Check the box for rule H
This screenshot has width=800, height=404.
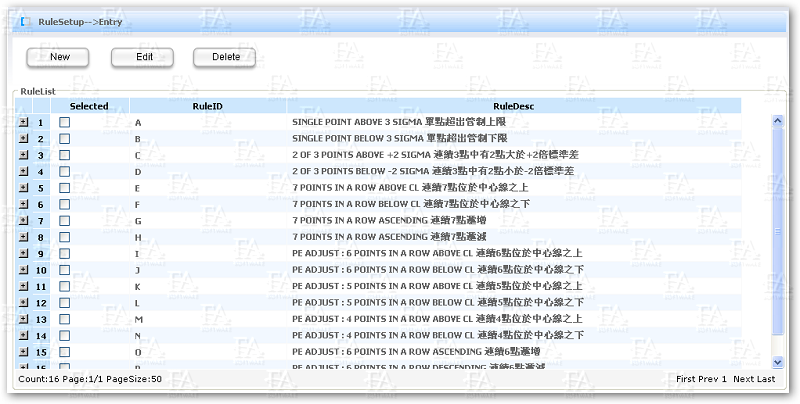64,237
